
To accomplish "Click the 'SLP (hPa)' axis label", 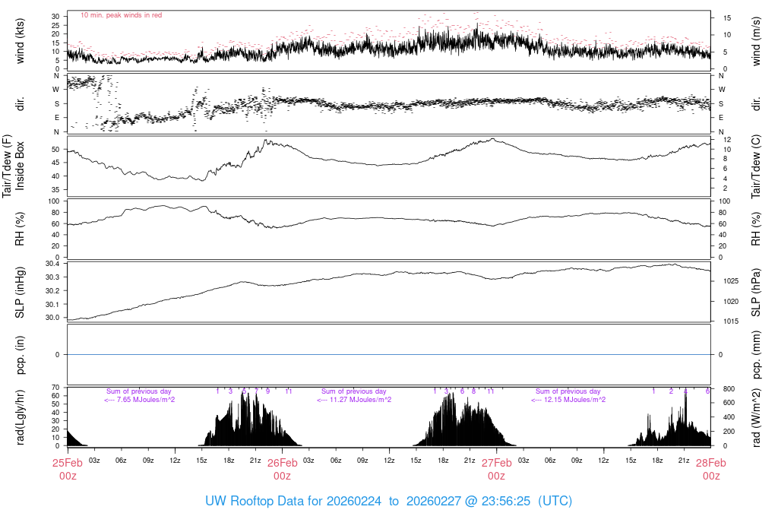I will coord(756,293).
